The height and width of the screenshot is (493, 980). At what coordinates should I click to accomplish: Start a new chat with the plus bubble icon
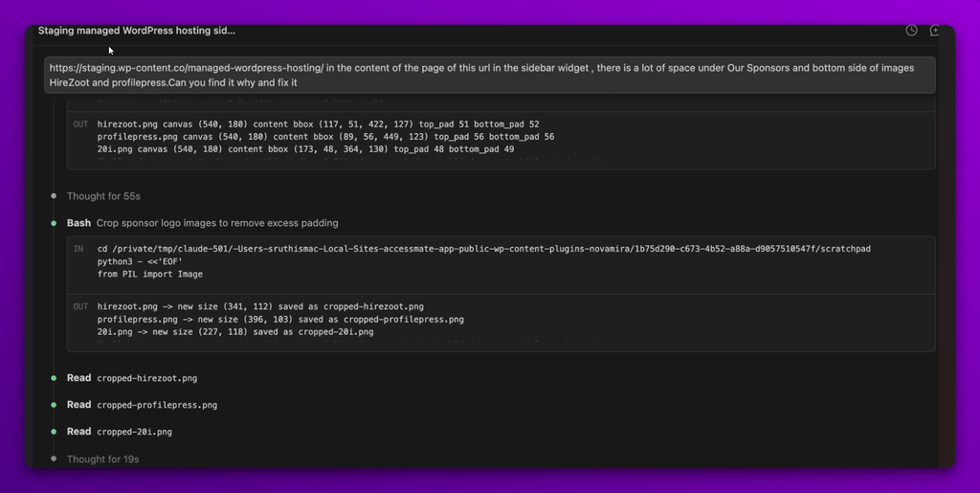coord(935,31)
